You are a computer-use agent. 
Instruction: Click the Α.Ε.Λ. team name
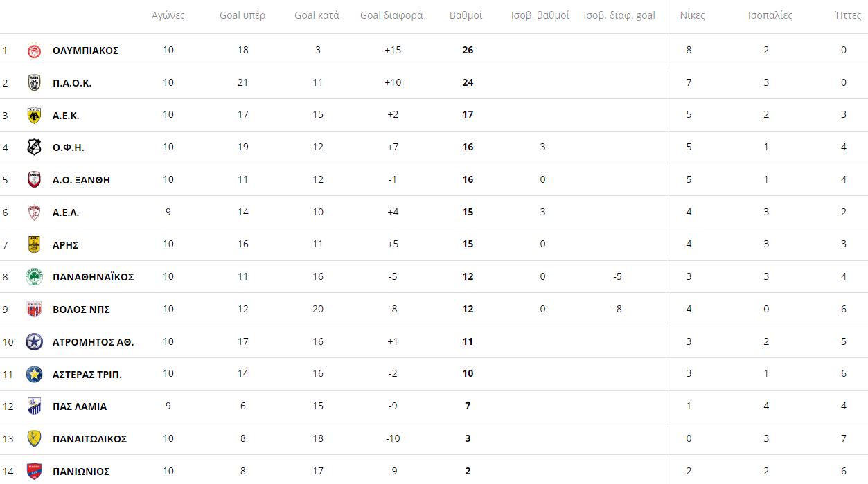click(x=66, y=213)
